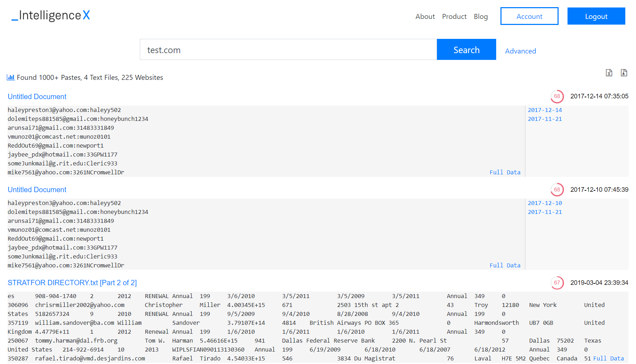636x364 pixels.
Task: Click the ZIP archive download icon
Action: [624, 73]
